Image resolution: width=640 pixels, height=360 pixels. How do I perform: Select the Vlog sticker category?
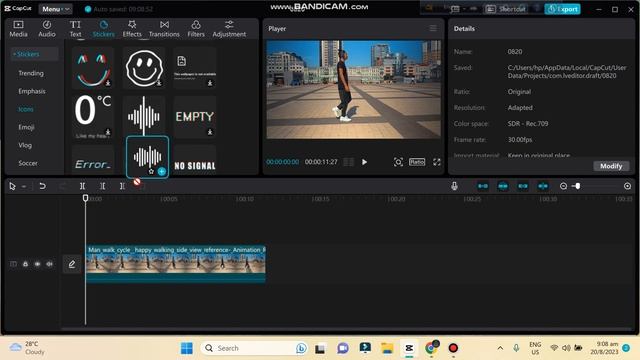point(25,145)
